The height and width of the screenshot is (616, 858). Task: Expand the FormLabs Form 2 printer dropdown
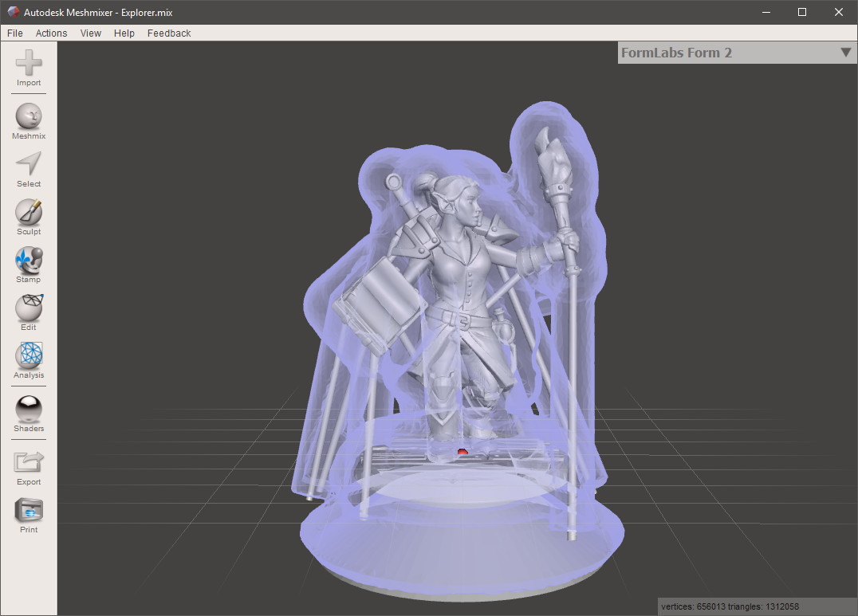(845, 53)
